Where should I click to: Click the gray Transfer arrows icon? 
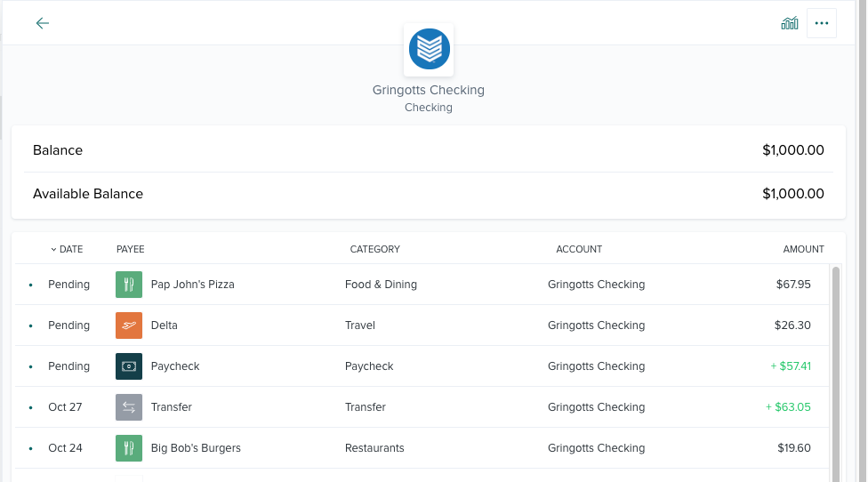129,407
